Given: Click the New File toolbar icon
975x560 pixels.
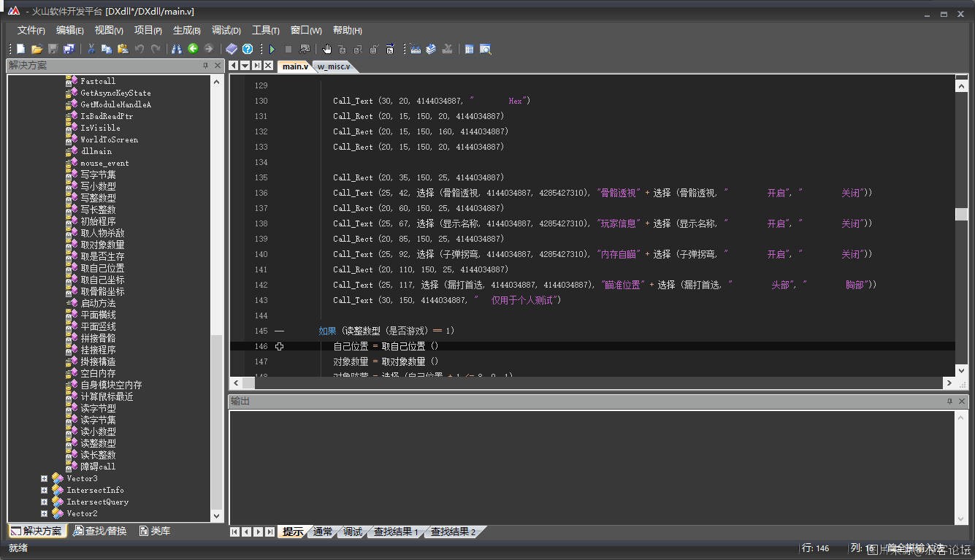Looking at the screenshot, I should (20, 49).
